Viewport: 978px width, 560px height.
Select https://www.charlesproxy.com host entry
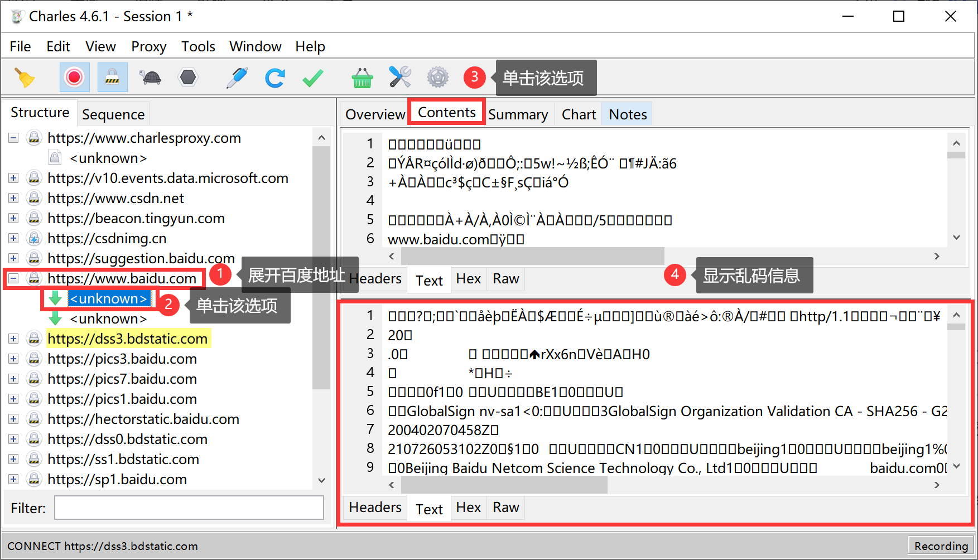[x=144, y=138]
